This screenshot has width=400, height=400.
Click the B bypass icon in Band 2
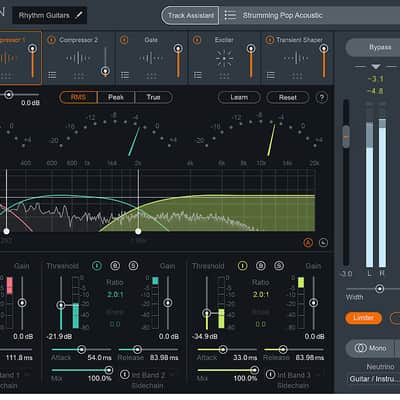click(115, 266)
